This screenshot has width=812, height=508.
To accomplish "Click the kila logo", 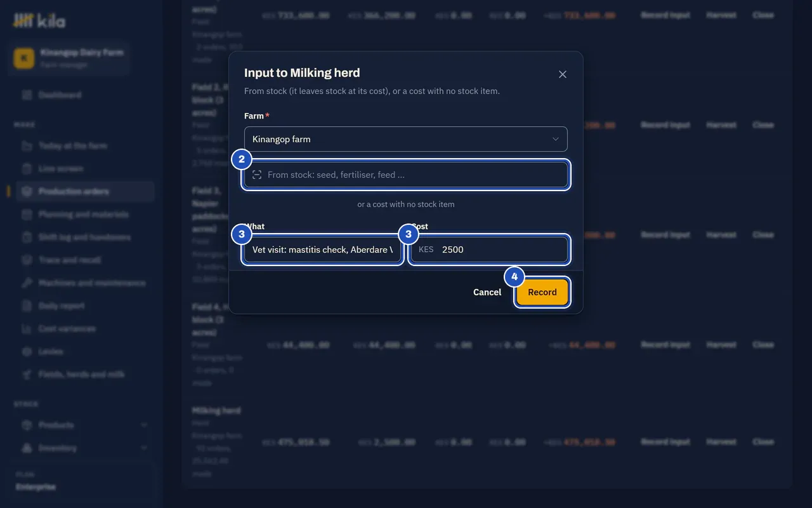I will [39, 22].
